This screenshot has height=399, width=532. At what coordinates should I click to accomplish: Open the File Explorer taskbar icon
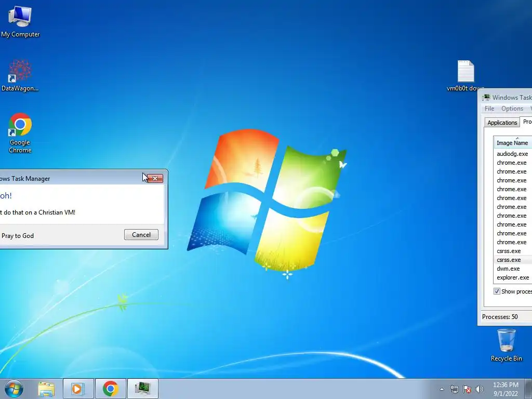click(x=46, y=389)
